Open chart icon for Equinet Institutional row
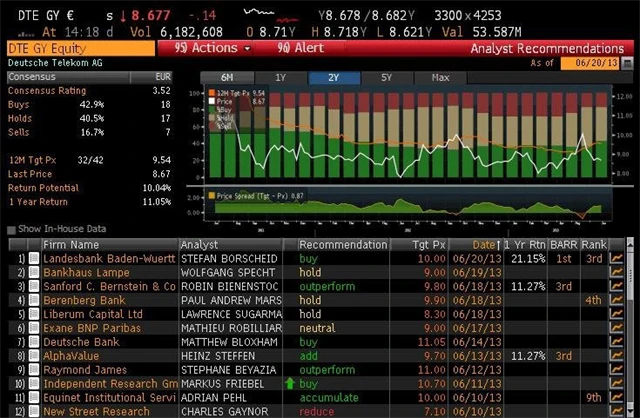The image size is (640, 418). pos(617,398)
